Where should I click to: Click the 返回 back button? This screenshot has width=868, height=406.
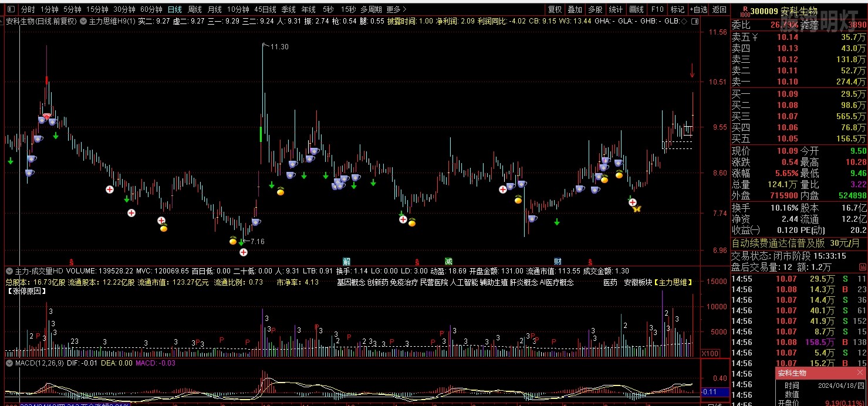(719, 10)
